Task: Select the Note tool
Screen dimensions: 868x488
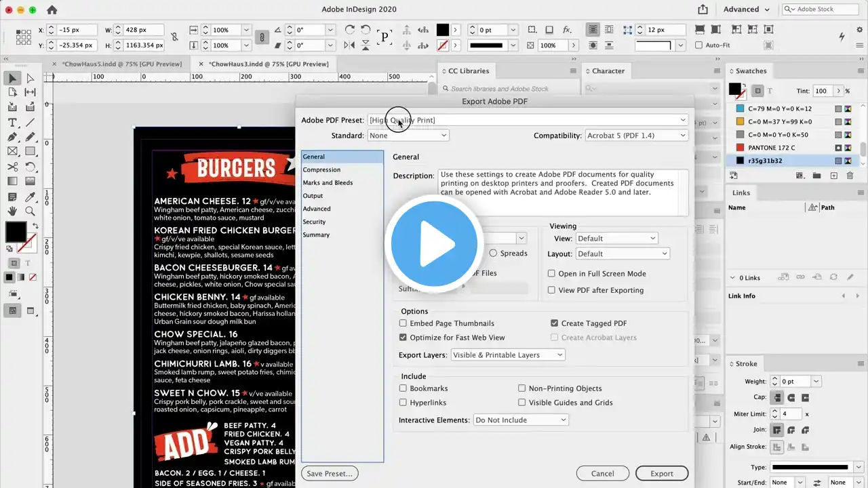Action: click(12, 197)
